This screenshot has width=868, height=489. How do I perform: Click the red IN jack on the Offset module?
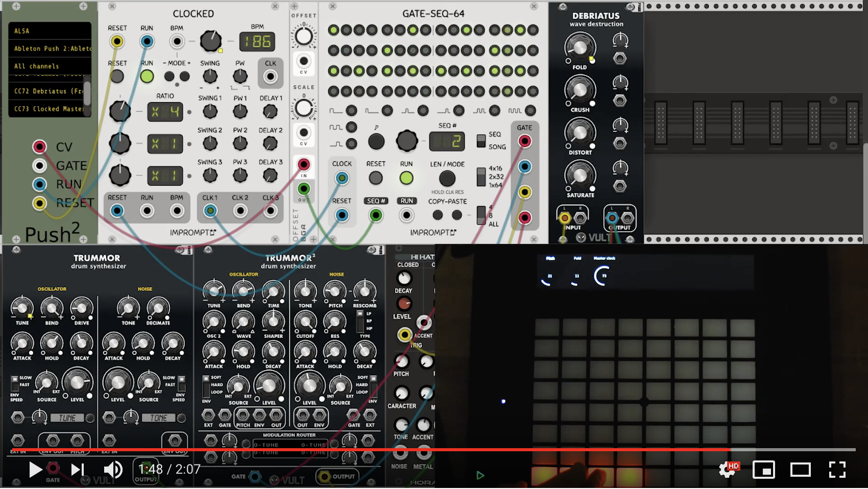pyautogui.click(x=304, y=164)
